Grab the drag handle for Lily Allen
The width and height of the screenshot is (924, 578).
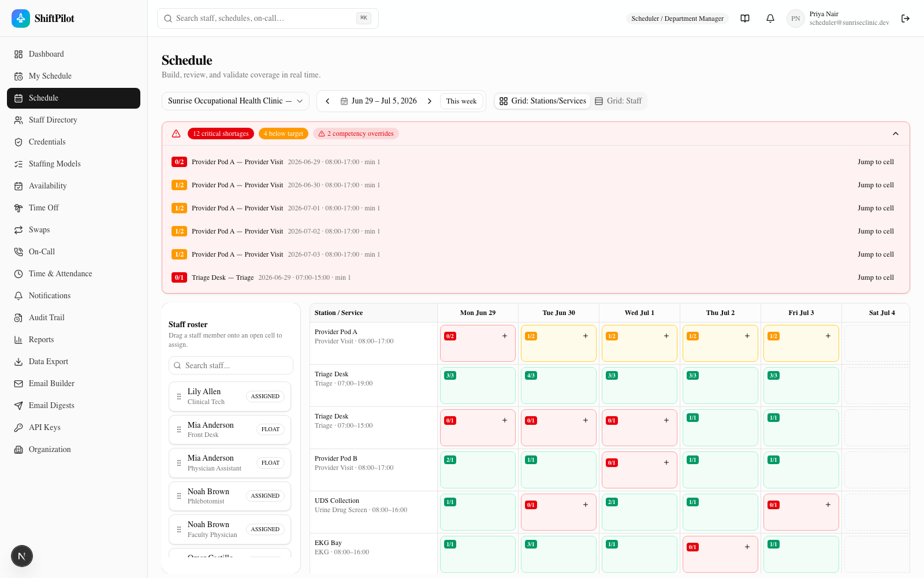tap(179, 397)
